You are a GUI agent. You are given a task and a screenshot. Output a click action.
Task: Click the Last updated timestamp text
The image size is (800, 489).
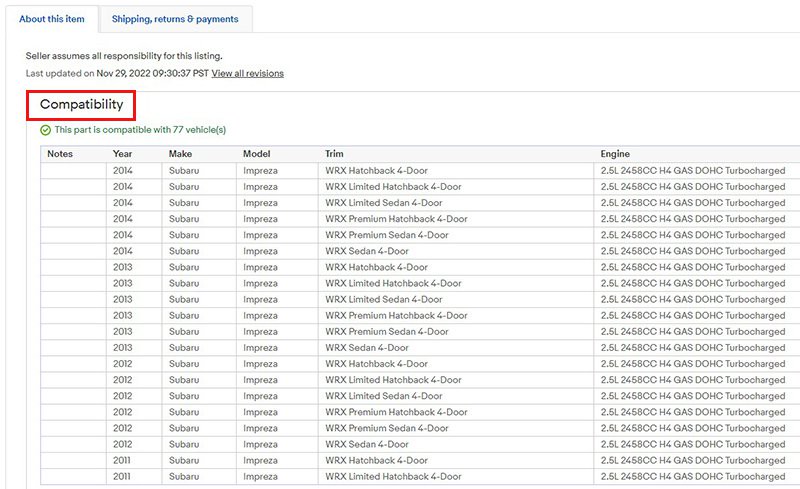pos(117,73)
